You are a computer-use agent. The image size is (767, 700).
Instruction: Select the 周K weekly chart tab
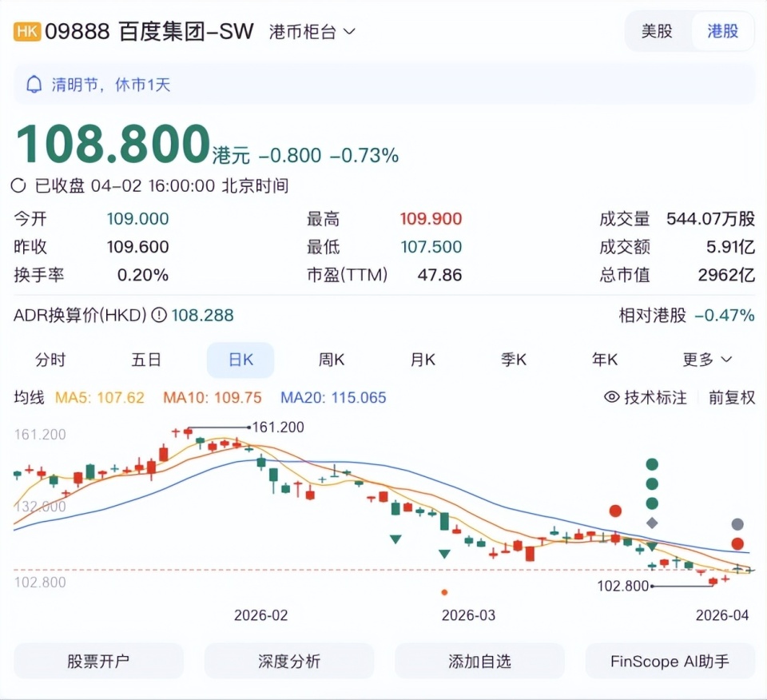tap(331, 360)
